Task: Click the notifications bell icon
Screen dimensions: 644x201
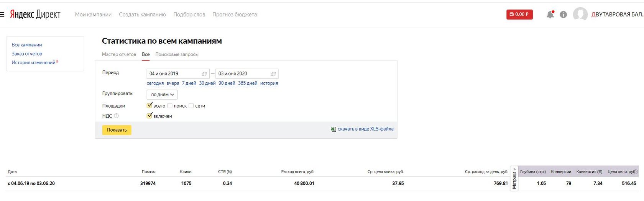Action: tap(550, 15)
